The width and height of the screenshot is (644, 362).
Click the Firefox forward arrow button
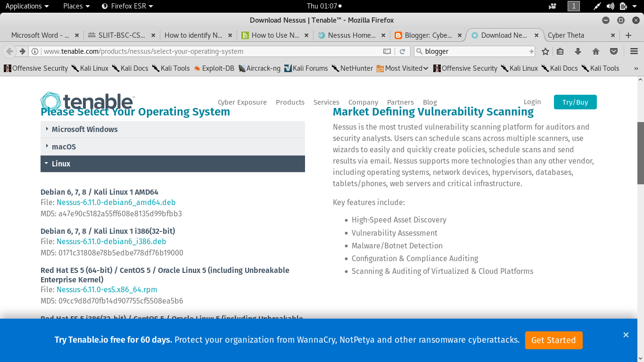22,51
